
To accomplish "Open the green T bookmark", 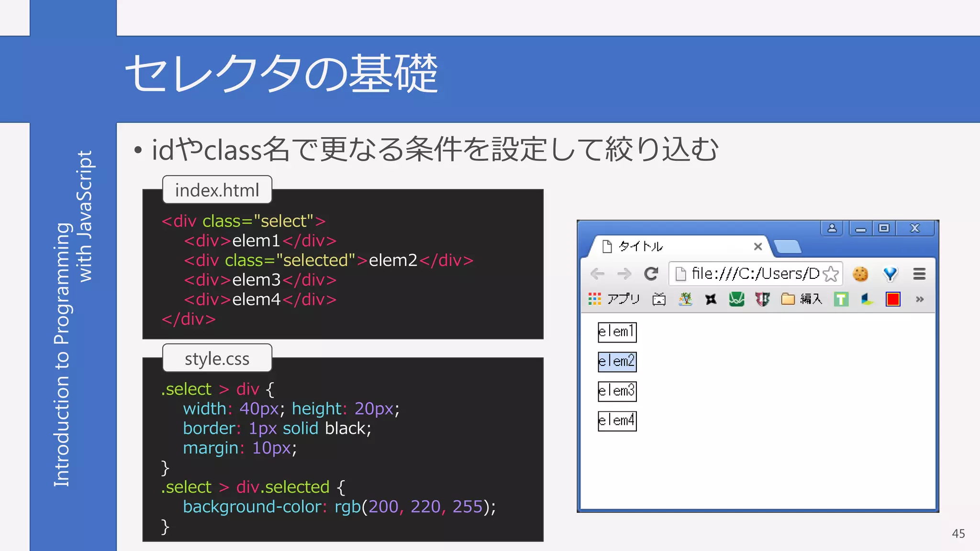I will click(841, 299).
